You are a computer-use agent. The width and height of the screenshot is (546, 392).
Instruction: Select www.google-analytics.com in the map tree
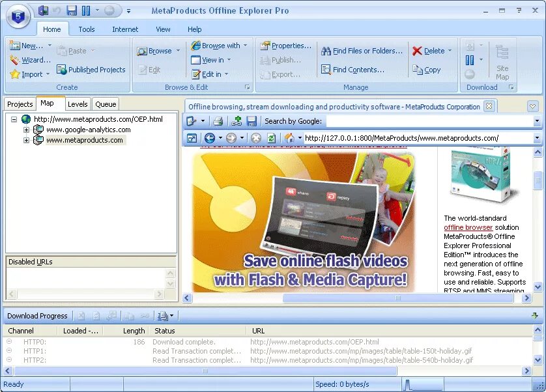[88, 130]
